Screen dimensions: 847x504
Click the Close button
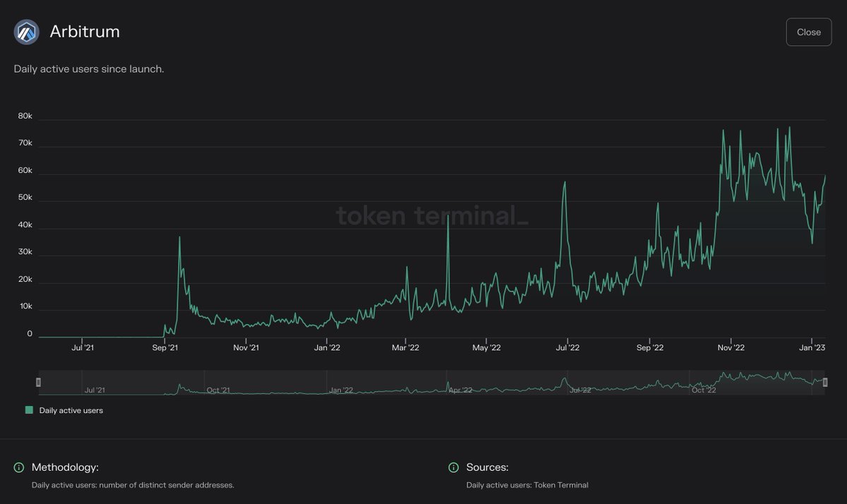click(808, 31)
